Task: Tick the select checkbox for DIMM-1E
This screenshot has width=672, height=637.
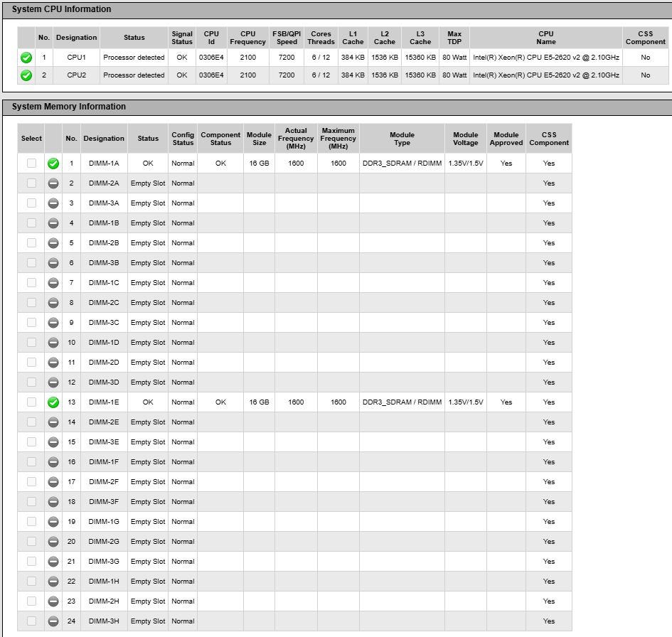Action: point(31,402)
